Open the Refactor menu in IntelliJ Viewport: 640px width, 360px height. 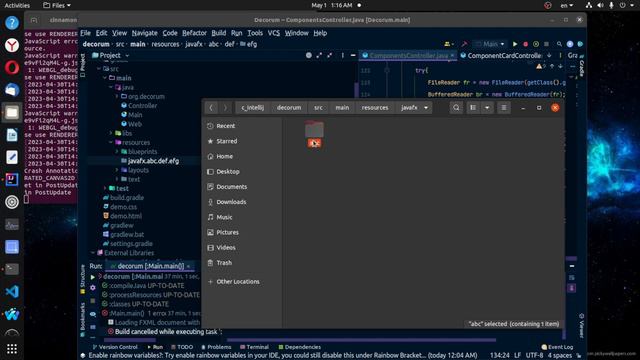[x=194, y=33]
